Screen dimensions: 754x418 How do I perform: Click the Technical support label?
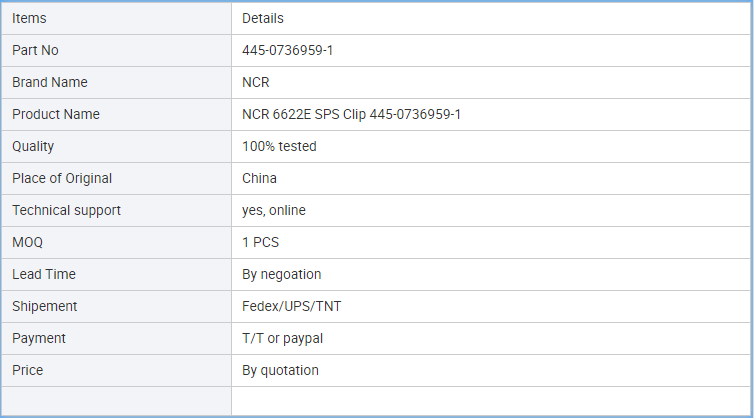66,210
